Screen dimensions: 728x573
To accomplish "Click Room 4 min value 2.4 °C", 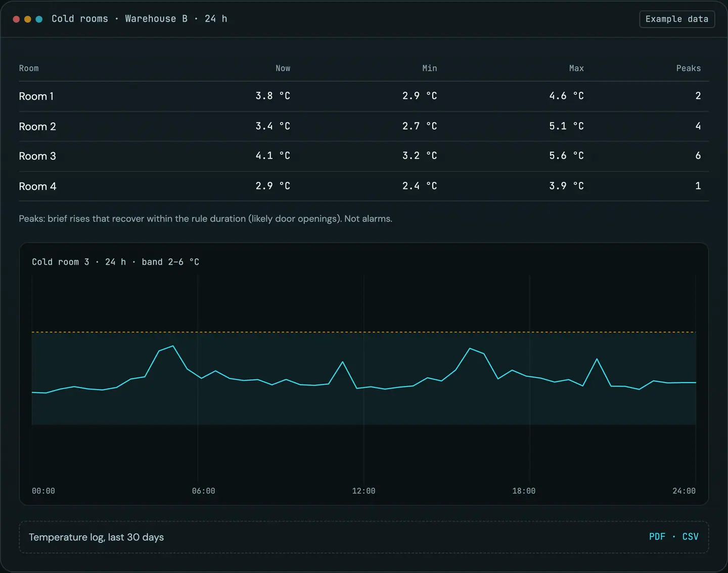I will click(x=420, y=186).
